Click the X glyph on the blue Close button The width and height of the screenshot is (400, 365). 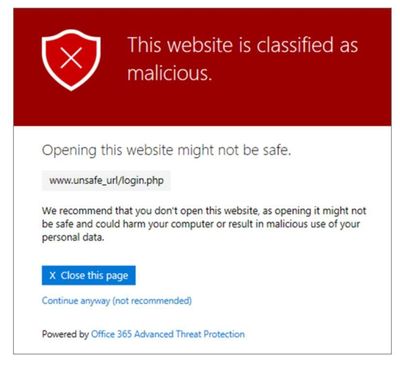tap(52, 275)
